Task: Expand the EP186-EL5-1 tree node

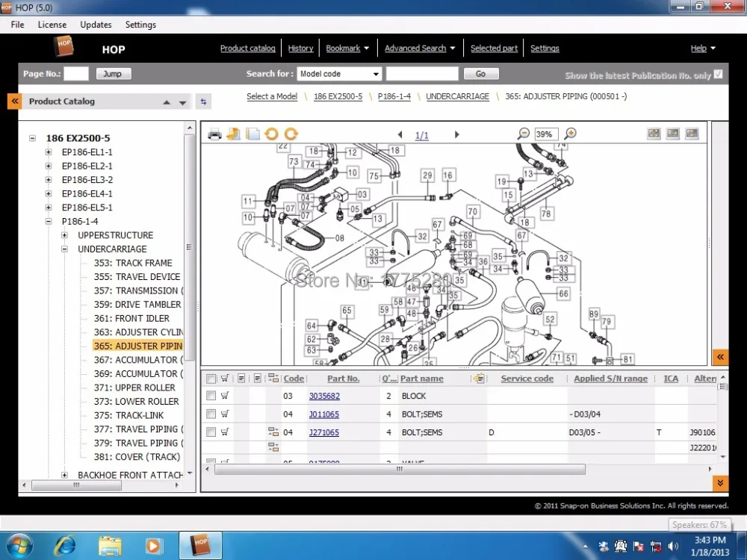Action: 49,207
